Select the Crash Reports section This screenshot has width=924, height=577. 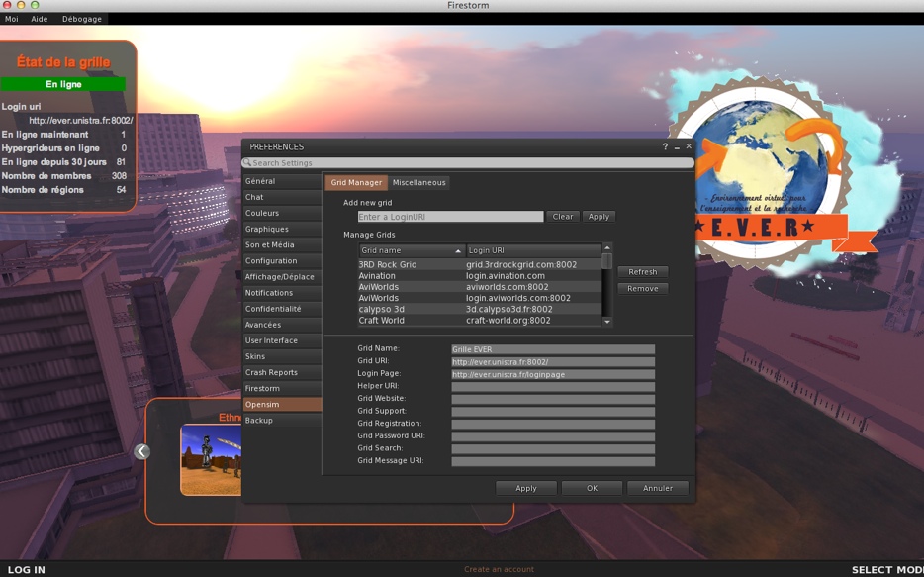pos(282,372)
